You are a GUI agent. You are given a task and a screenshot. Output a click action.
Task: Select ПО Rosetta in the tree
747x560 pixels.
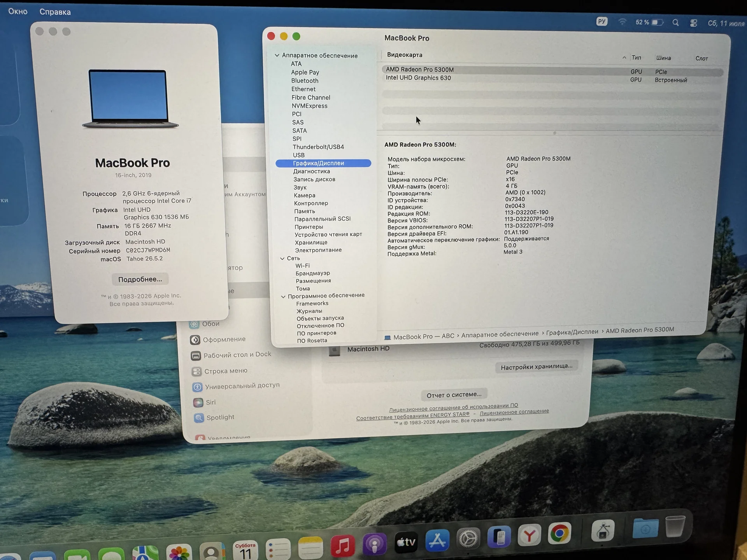[x=312, y=341]
